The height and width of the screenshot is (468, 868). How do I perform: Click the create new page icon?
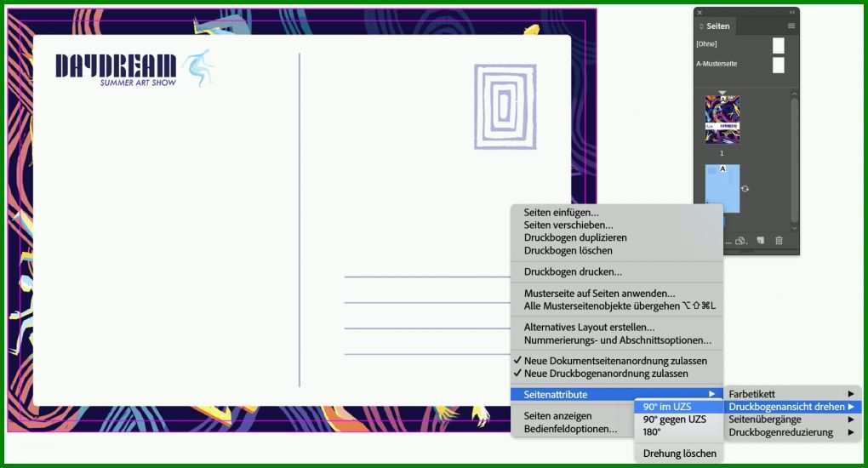point(761,240)
